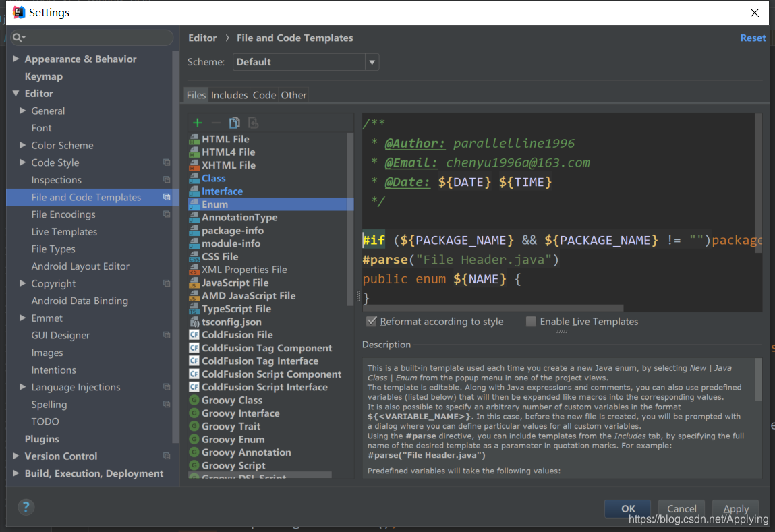Switch to the Files tab
The width and height of the screenshot is (775, 532).
coord(196,95)
